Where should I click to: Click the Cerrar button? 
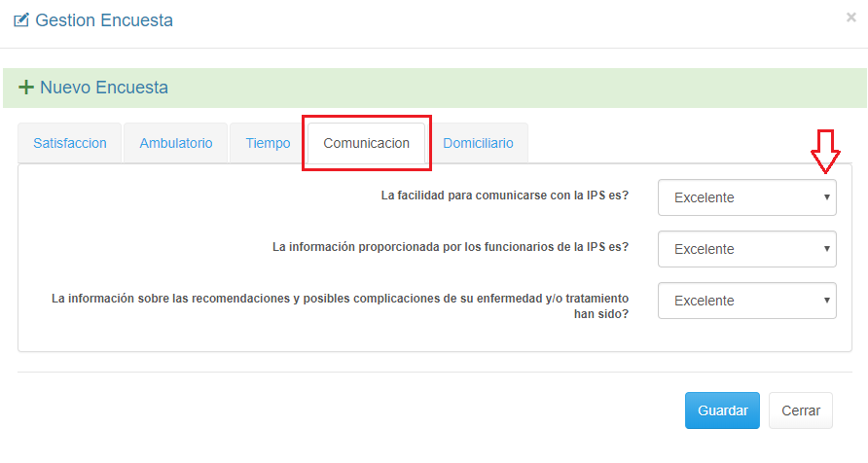pos(800,410)
